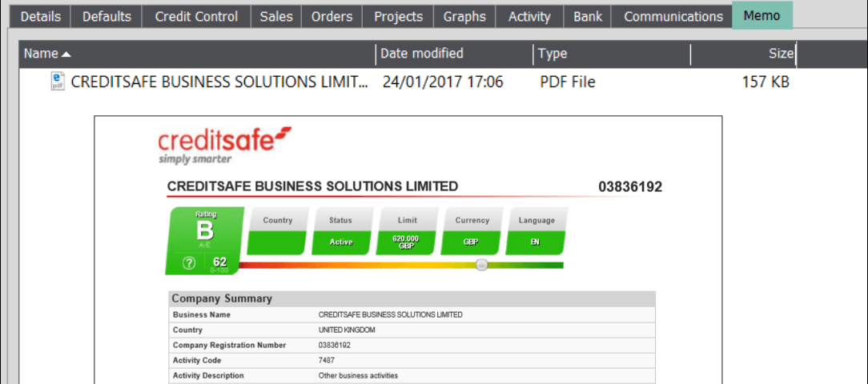Click the Language EN tile
This screenshot has width=868, height=384.
536,231
